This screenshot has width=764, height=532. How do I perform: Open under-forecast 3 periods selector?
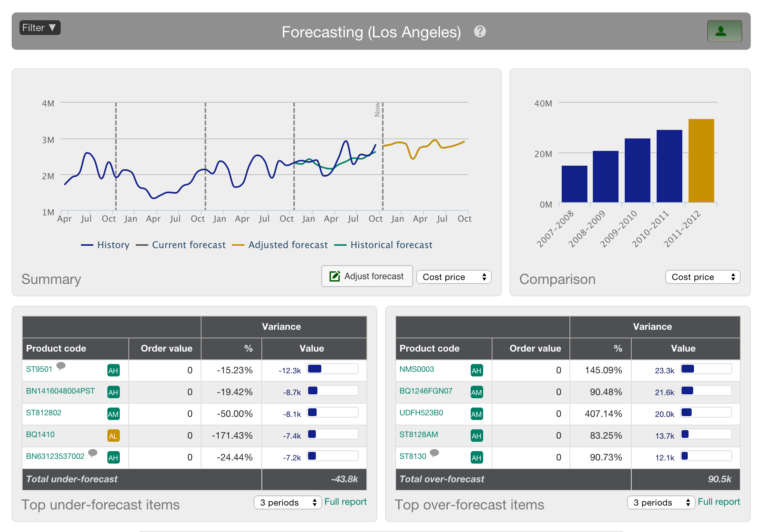pos(287,502)
